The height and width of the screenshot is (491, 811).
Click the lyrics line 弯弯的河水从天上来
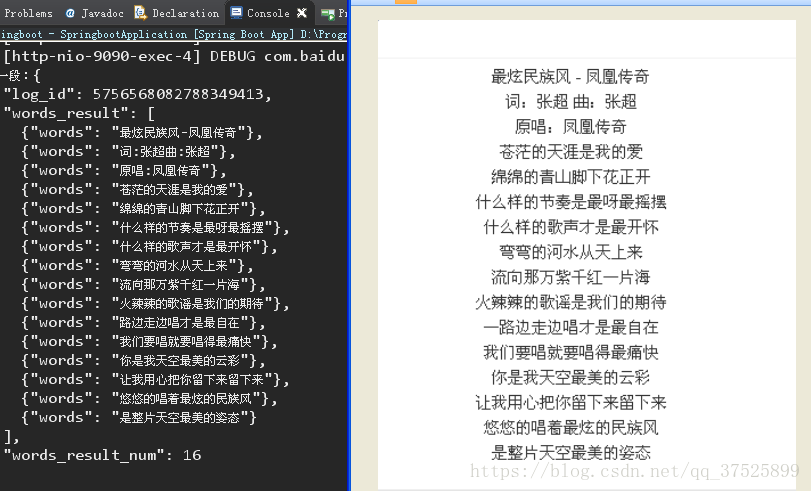[x=570, y=252]
